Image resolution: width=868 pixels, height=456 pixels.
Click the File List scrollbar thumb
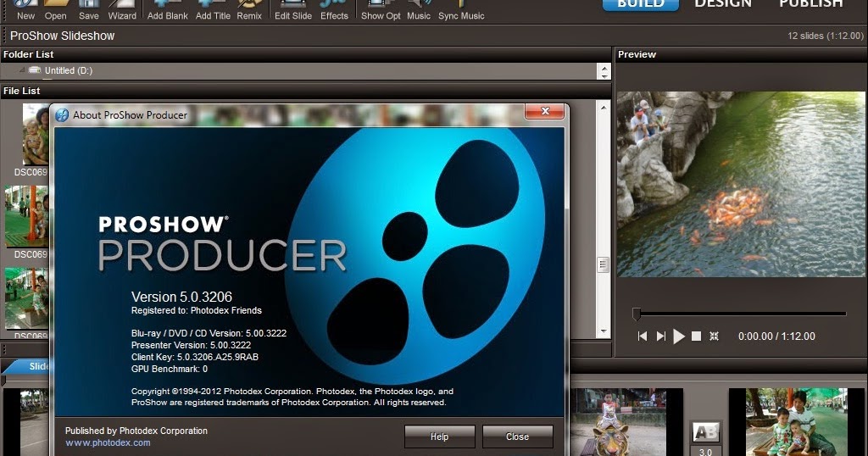point(604,264)
